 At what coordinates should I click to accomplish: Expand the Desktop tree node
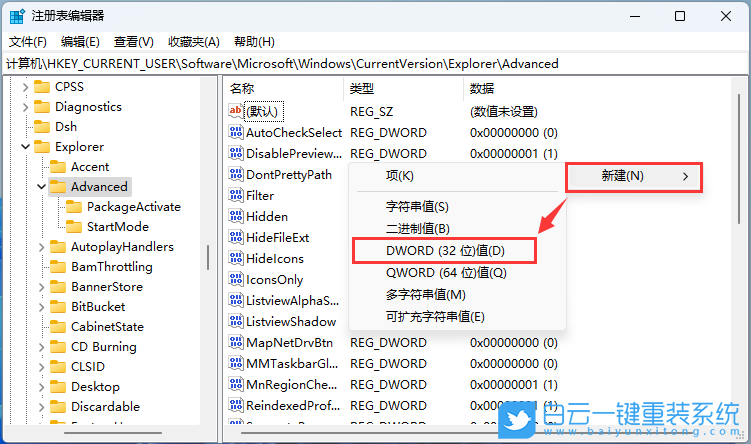click(42, 387)
